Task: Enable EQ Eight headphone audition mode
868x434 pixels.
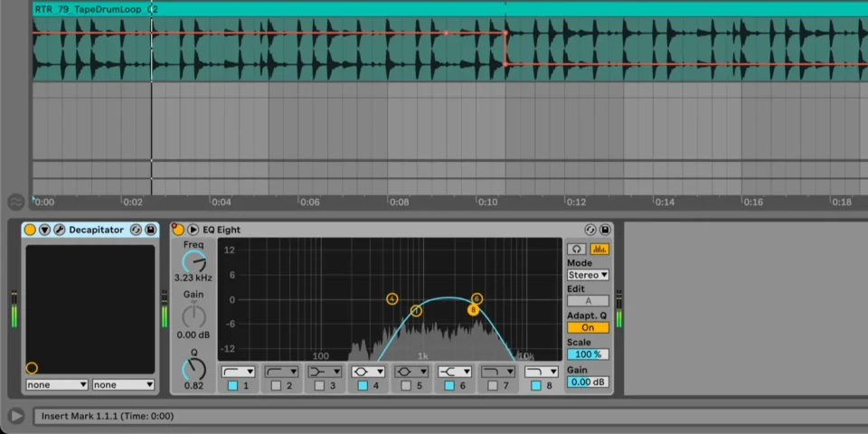Action: [x=576, y=249]
